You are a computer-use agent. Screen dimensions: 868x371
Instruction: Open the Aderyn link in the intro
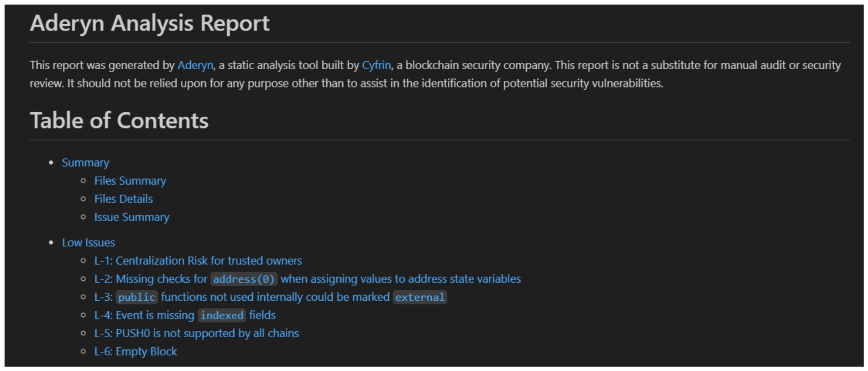195,65
